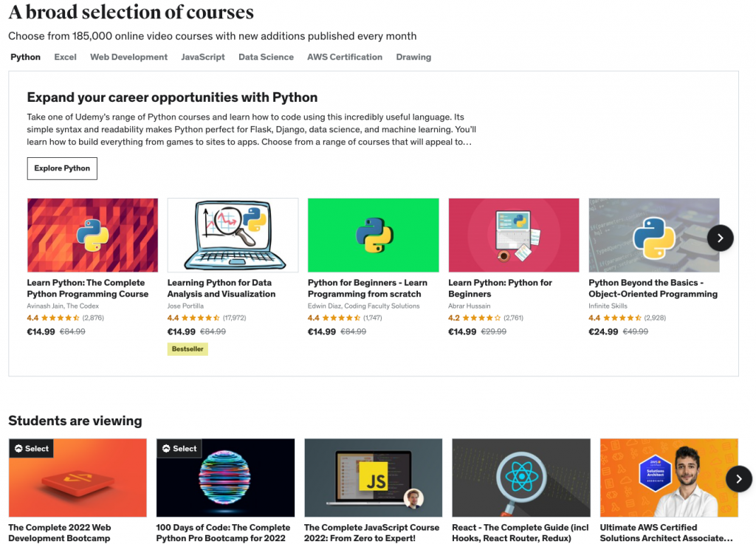Open the Web Development tab

point(128,57)
